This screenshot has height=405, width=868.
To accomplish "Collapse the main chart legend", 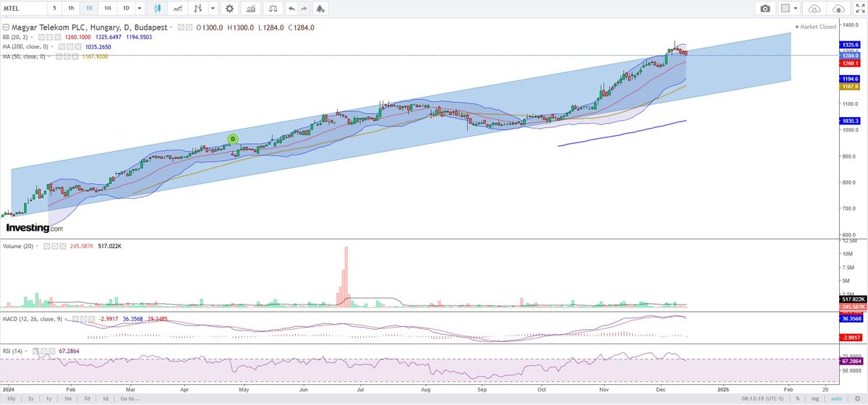I will pos(6,27).
